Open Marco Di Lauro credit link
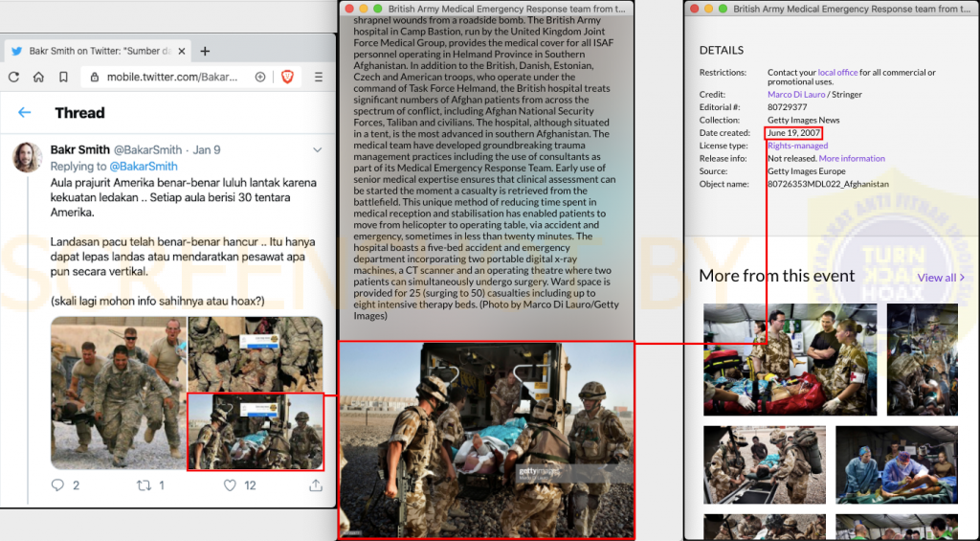The width and height of the screenshot is (980, 541). 796,95
